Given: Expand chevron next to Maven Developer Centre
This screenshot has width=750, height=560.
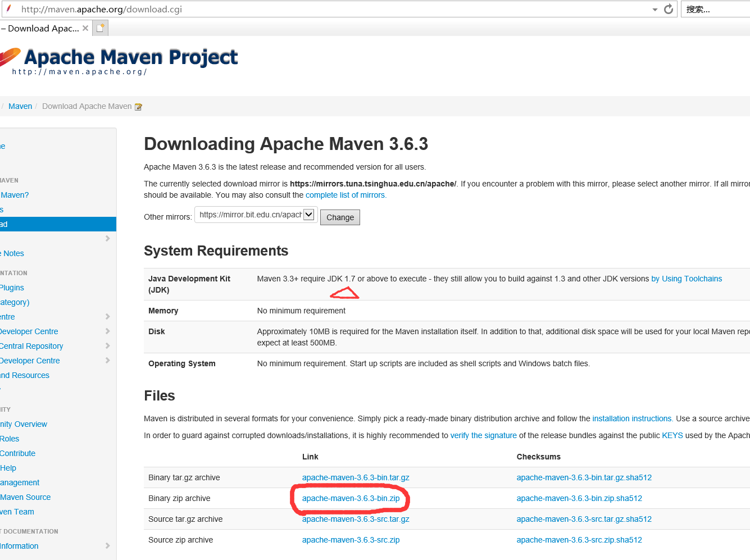Looking at the screenshot, I should (x=107, y=361).
